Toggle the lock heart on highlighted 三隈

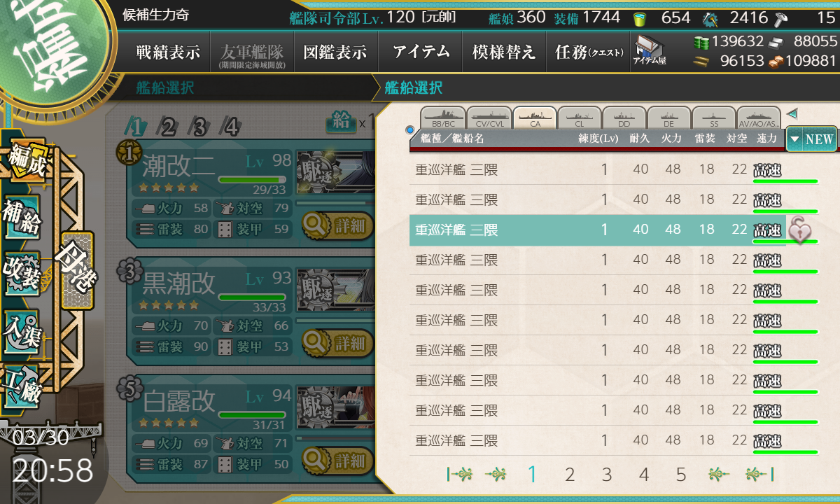pyautogui.click(x=799, y=230)
